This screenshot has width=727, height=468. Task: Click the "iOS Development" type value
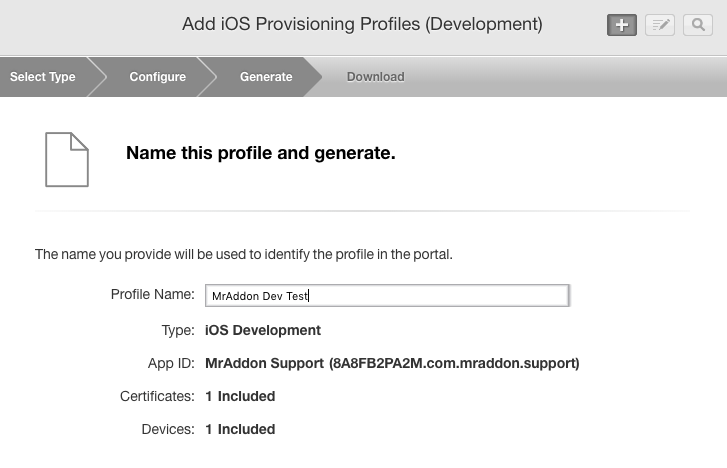pyautogui.click(x=263, y=330)
